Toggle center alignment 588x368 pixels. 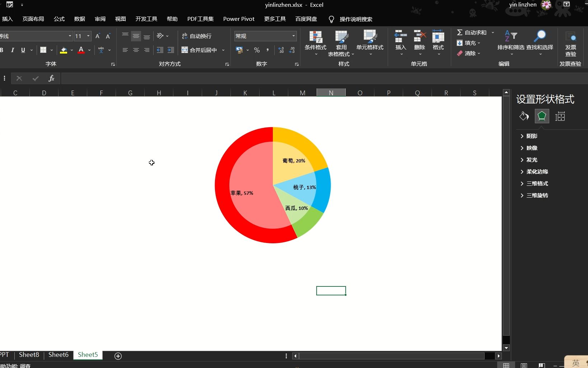point(136,50)
